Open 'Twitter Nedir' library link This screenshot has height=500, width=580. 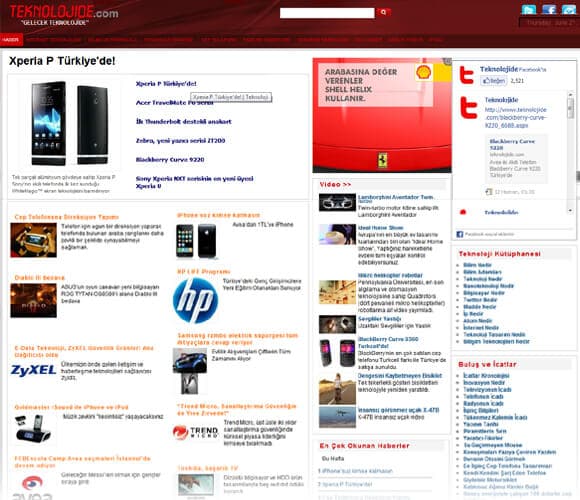click(x=480, y=300)
